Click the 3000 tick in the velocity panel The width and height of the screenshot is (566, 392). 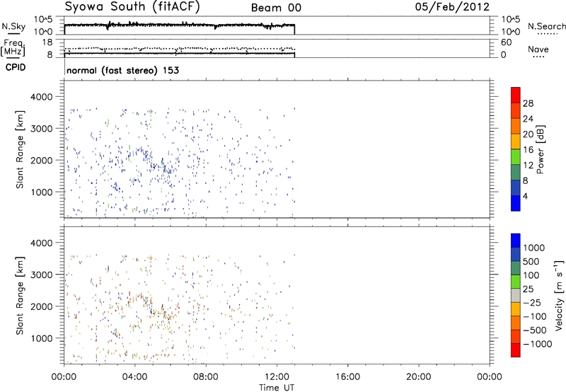point(42,275)
